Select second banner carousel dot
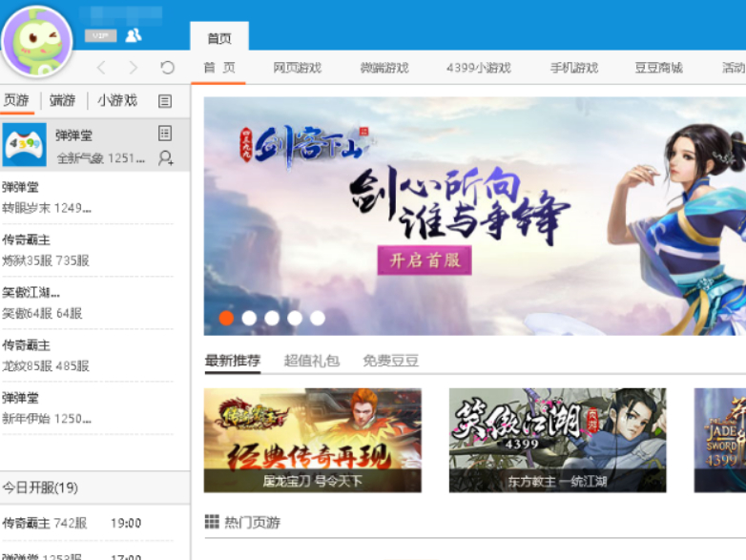This screenshot has height=560, width=746. click(x=249, y=318)
